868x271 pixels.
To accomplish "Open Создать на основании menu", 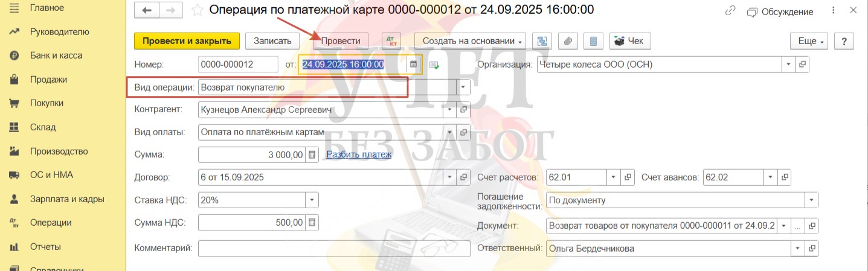I will click(x=470, y=41).
